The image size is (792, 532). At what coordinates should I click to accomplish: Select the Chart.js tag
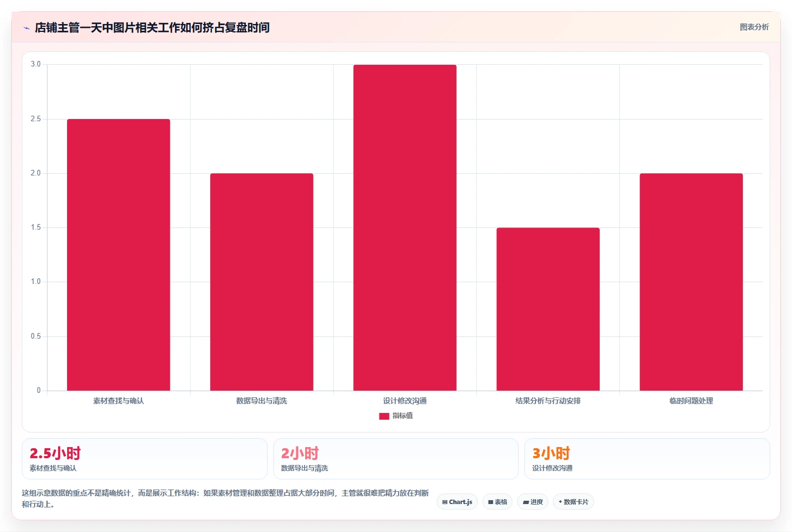pos(457,502)
